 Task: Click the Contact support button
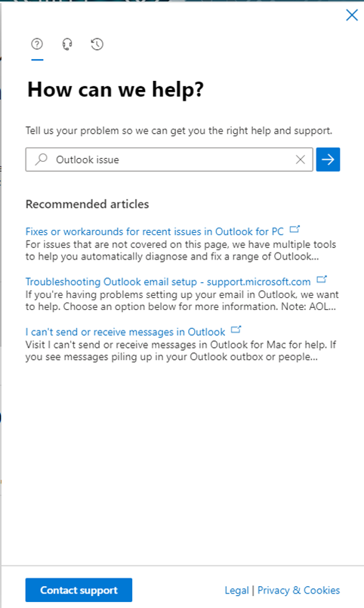pyautogui.click(x=79, y=590)
